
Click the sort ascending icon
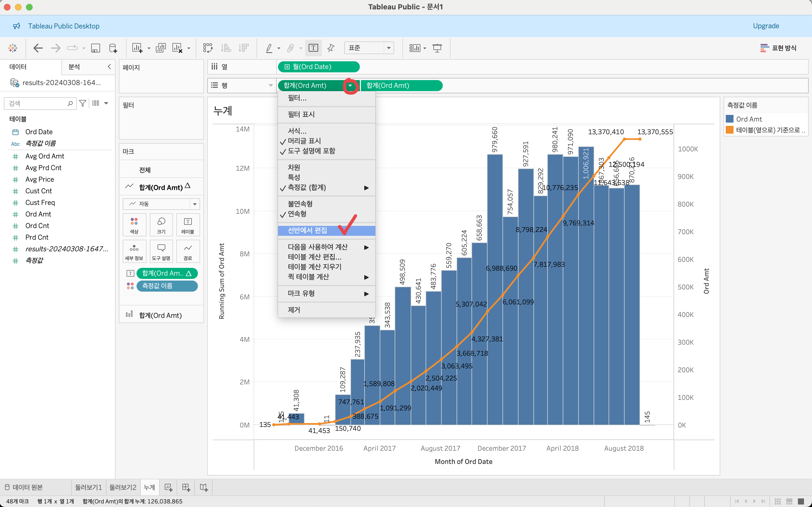click(226, 48)
